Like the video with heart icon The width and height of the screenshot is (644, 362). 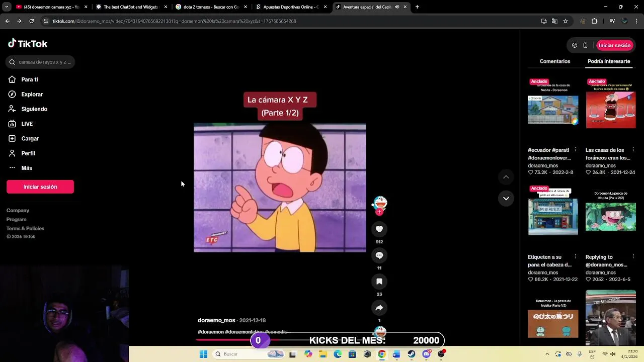click(x=379, y=229)
